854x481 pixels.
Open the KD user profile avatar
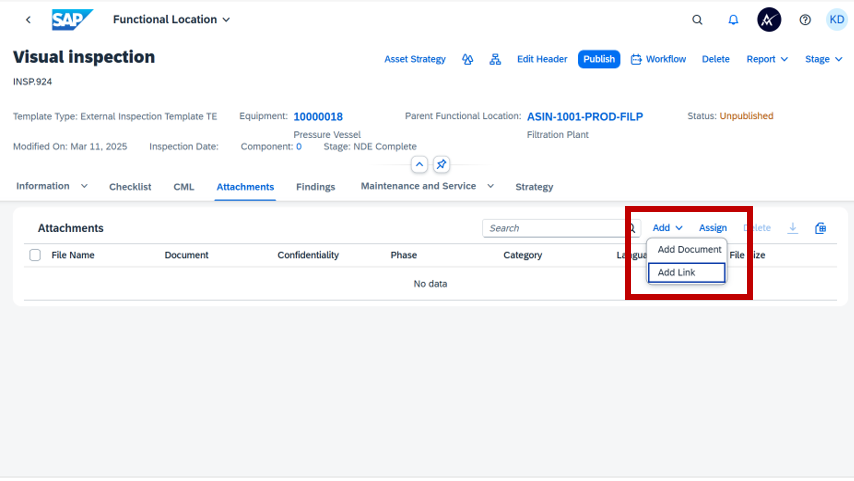click(x=837, y=20)
